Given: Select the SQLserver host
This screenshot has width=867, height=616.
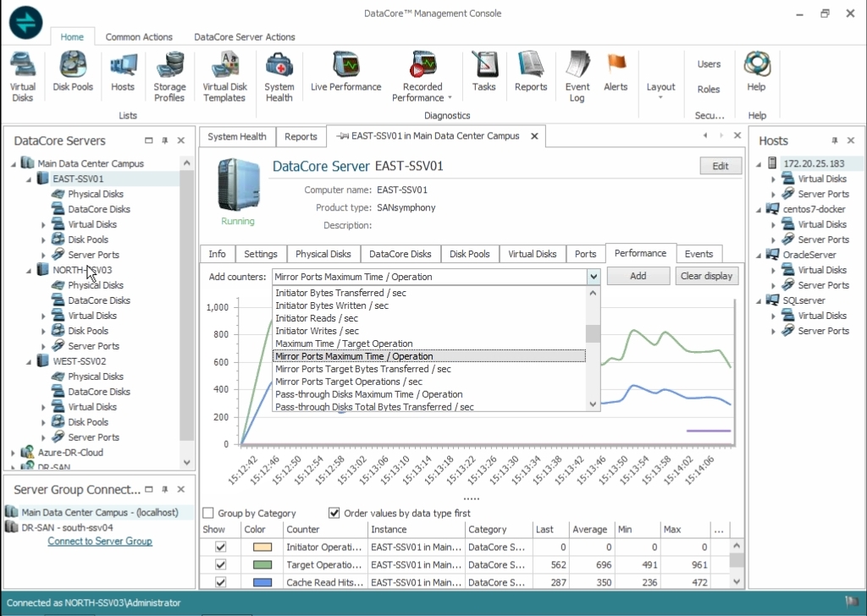Looking at the screenshot, I should pyautogui.click(x=803, y=300).
